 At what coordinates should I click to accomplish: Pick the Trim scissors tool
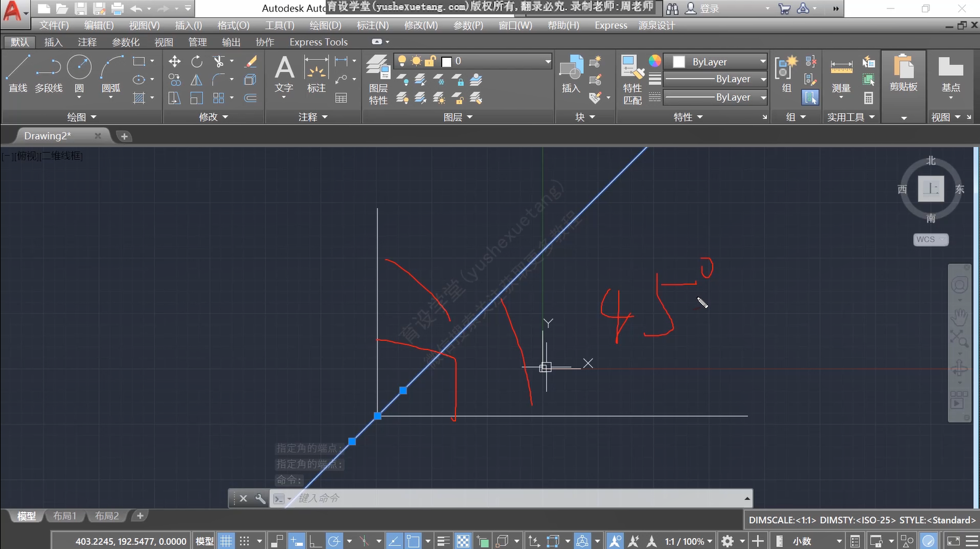218,62
